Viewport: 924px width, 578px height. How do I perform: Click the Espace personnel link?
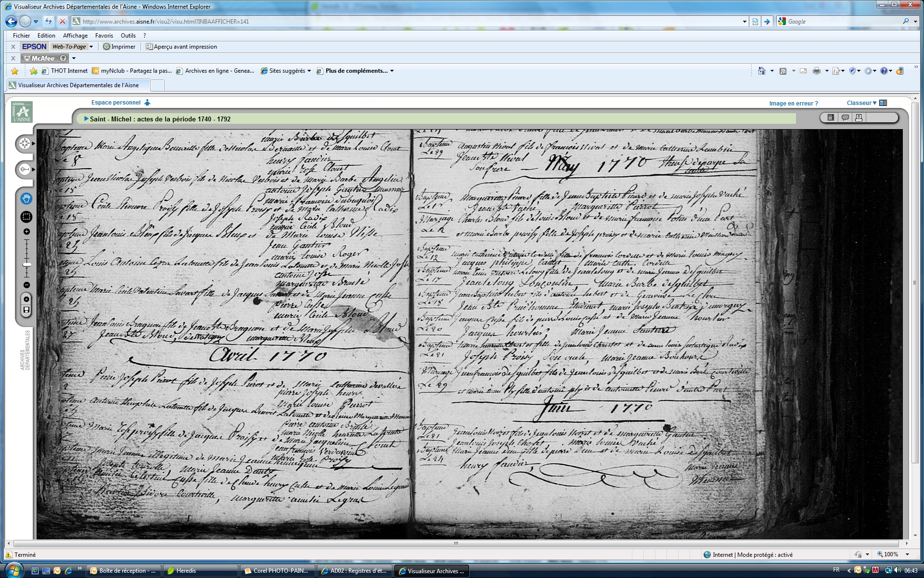pyautogui.click(x=116, y=103)
